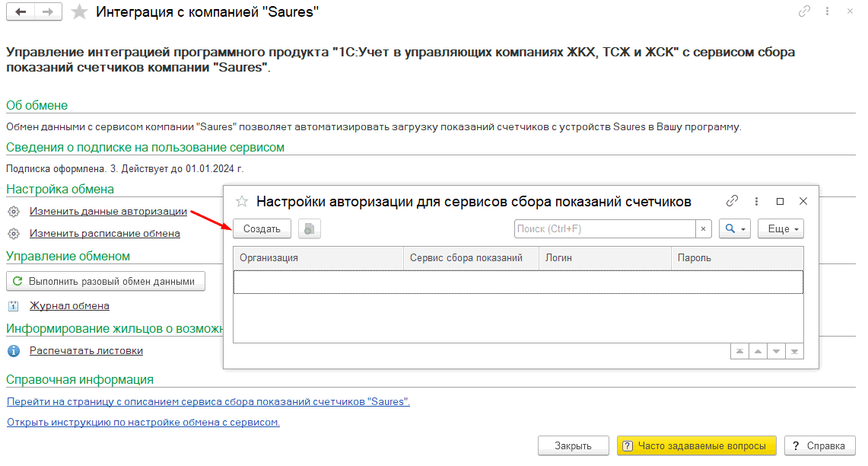This screenshot has height=466, width=868.
Task: Move up one record arrow button
Action: (758, 351)
